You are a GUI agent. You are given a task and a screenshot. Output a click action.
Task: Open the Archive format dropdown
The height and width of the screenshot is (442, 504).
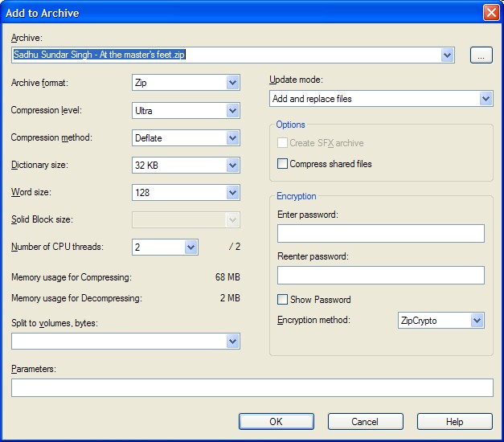[x=232, y=82]
